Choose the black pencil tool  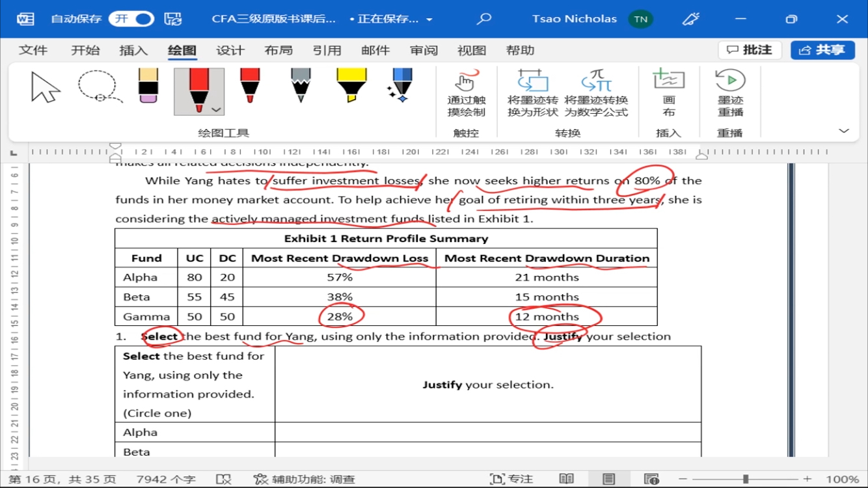[300, 86]
